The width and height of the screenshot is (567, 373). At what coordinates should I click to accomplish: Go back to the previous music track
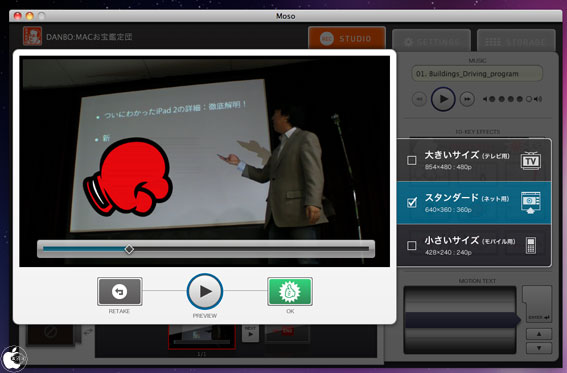[x=419, y=99]
